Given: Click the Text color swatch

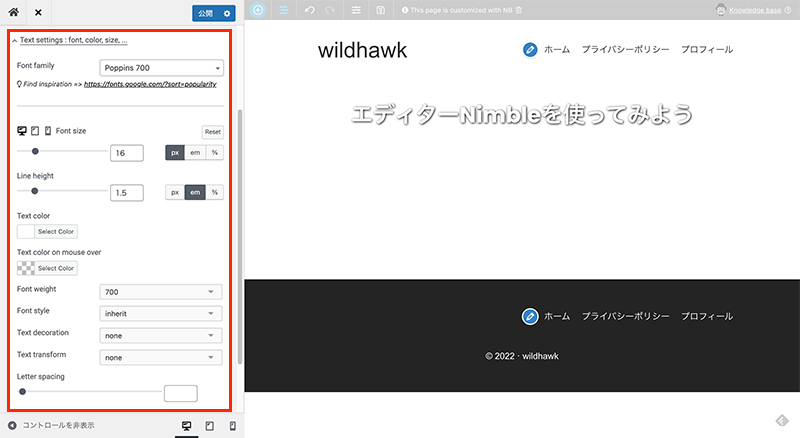Looking at the screenshot, I should point(26,231).
